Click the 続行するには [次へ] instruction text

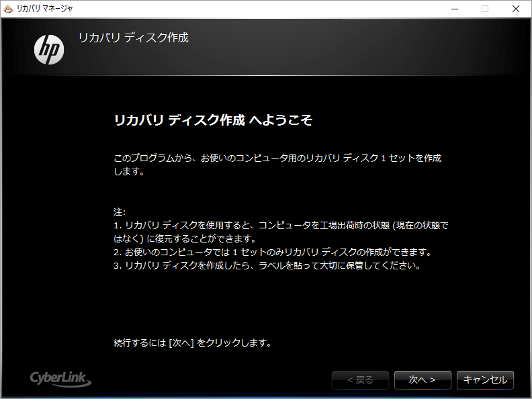192,343
